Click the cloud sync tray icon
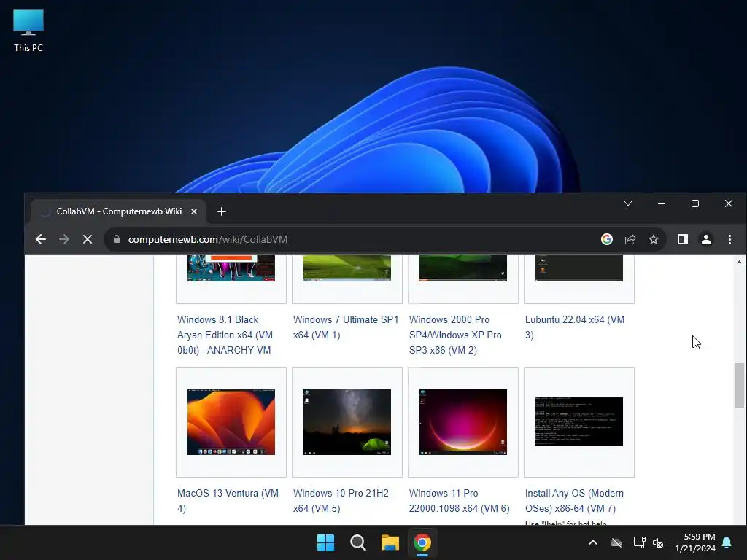This screenshot has height=560, width=747. click(616, 542)
